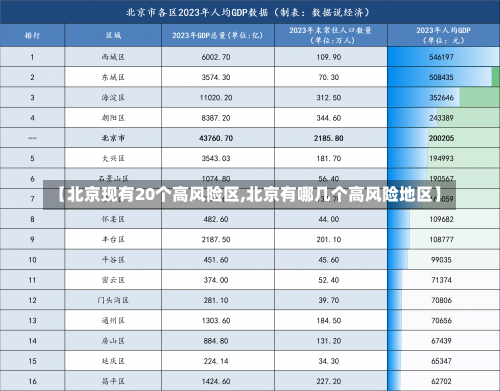Click population value '184.50'

click(x=329, y=321)
